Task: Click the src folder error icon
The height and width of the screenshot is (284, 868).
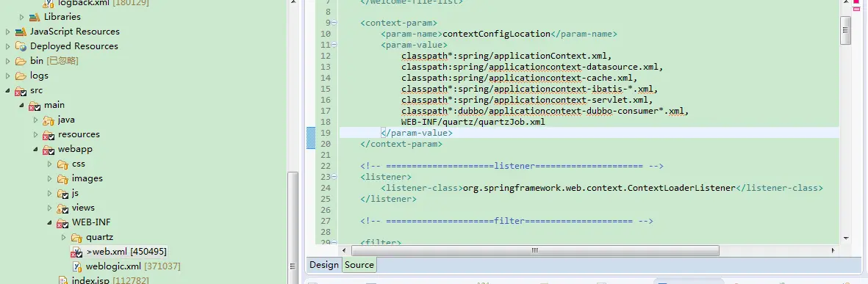Action: click(x=21, y=90)
